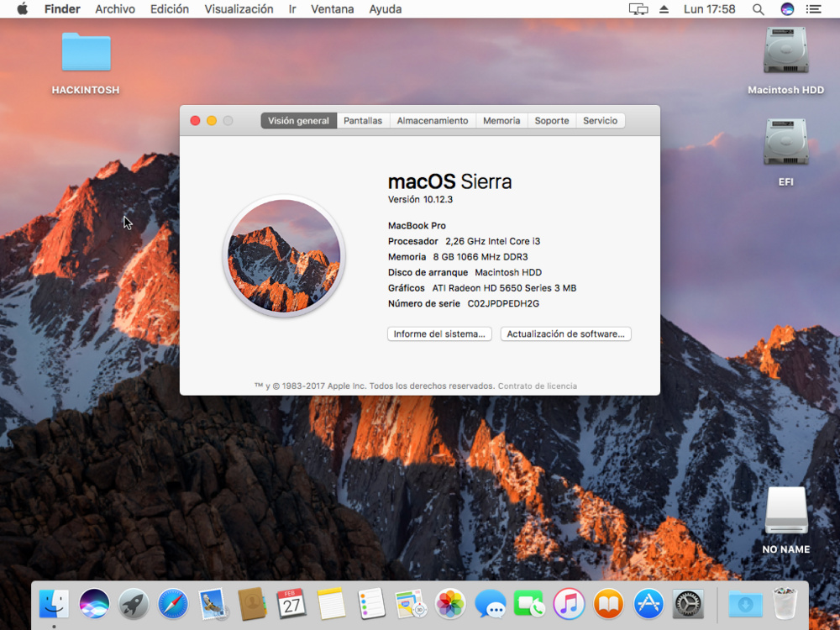Open Safari compass icon in Dock
This screenshot has width=840, height=630.
173,603
